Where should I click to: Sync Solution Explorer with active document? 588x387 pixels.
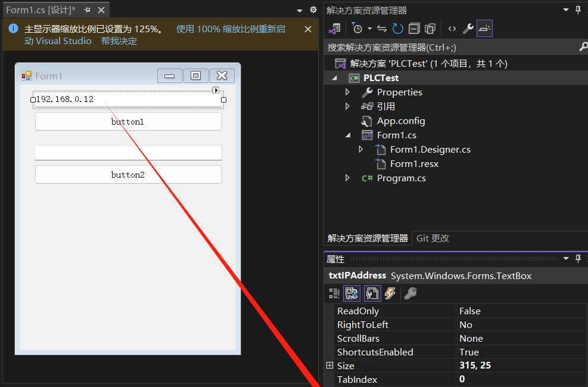pyautogui.click(x=381, y=28)
